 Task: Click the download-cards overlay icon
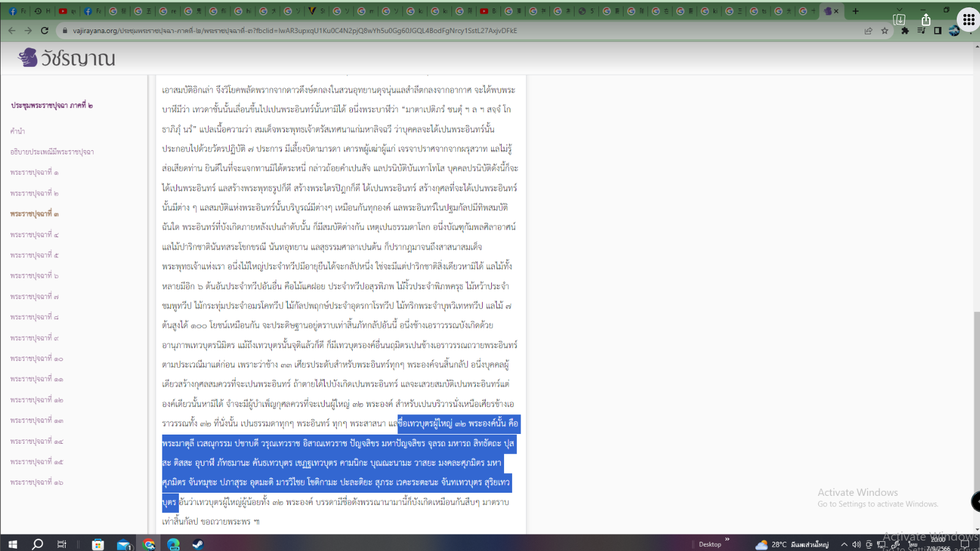[899, 20]
